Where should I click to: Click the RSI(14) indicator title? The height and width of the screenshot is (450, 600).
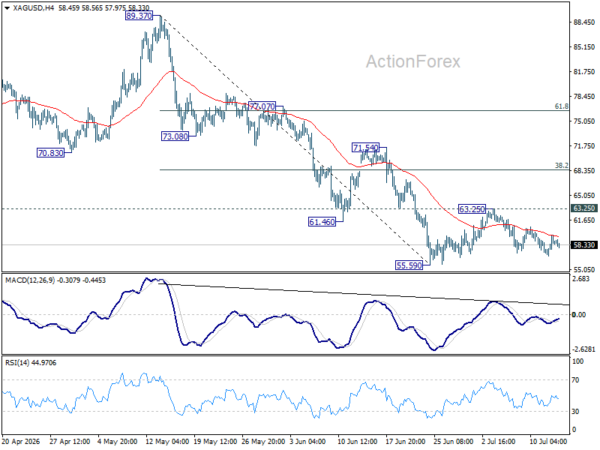tap(17, 363)
